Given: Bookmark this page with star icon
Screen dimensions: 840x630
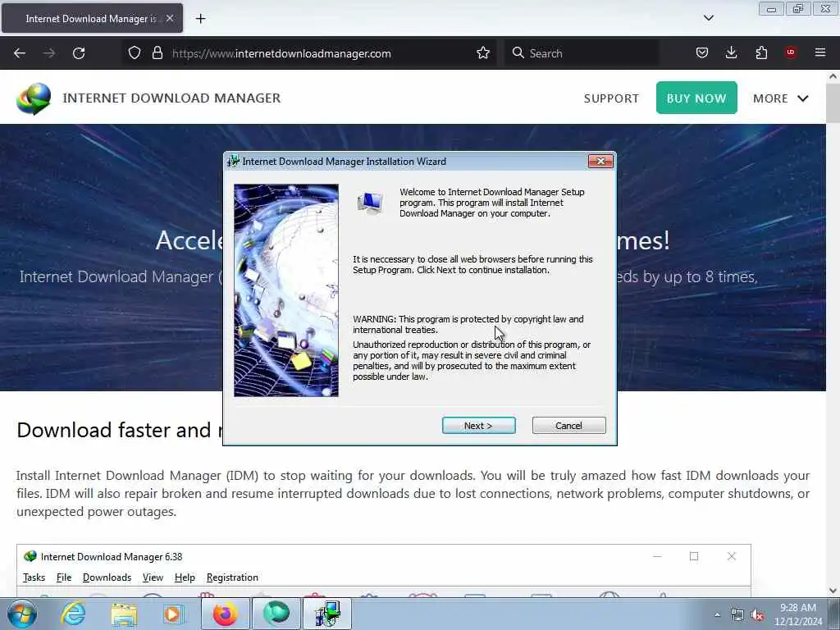Looking at the screenshot, I should tap(482, 53).
